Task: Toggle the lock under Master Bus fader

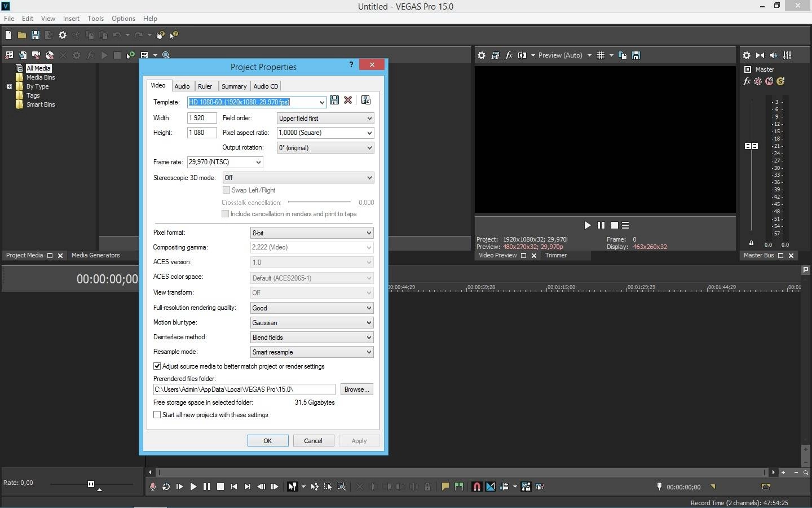Action: [x=751, y=243]
